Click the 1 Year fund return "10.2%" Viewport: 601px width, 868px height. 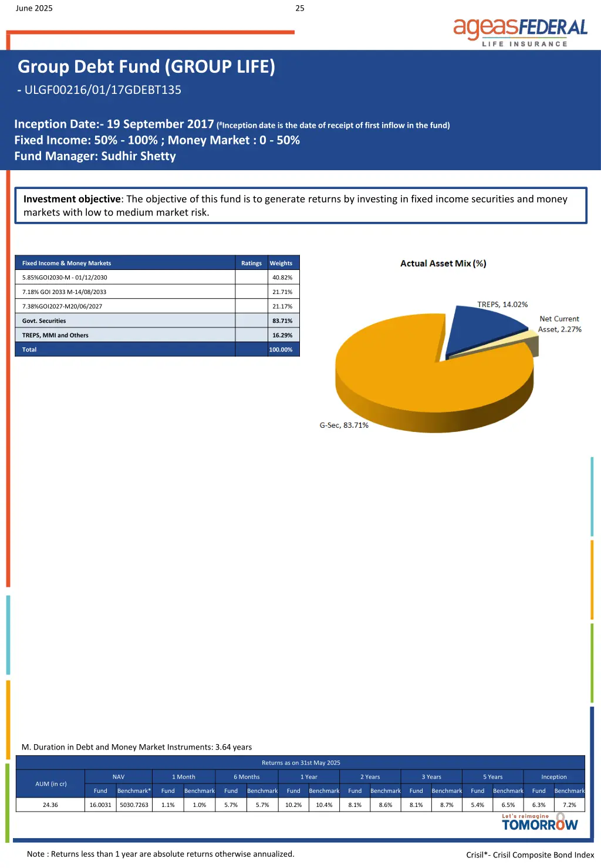coord(293,805)
